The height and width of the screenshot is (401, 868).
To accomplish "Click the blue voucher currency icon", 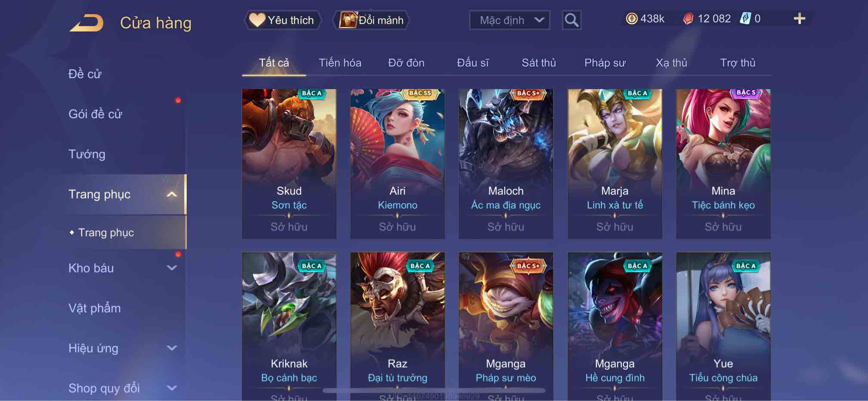I will (745, 19).
